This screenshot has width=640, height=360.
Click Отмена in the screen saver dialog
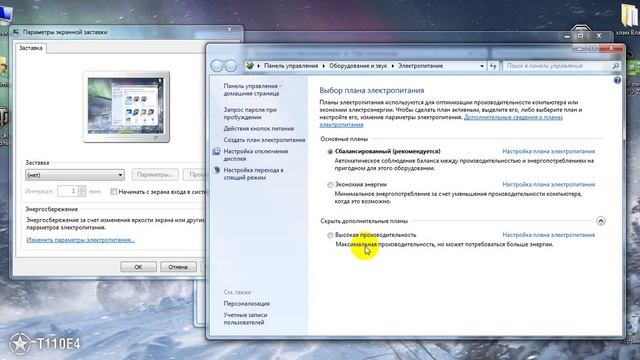[x=178, y=267]
